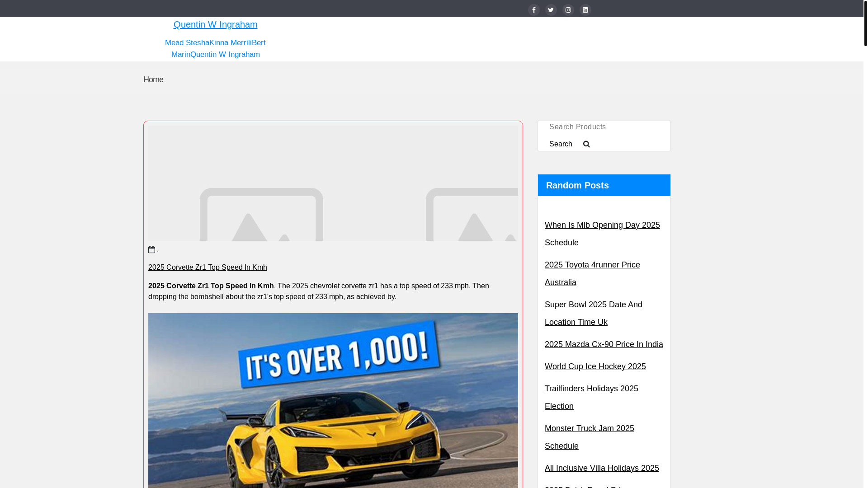Click the bold 2025 Corvette Zr1 paragraph text

[x=211, y=286]
